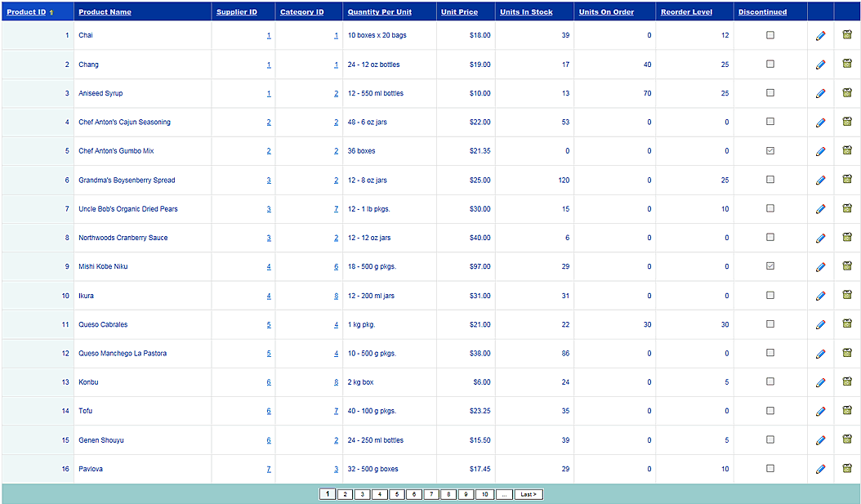
Task: Jump to page 10 in pager
Action: pos(484,494)
